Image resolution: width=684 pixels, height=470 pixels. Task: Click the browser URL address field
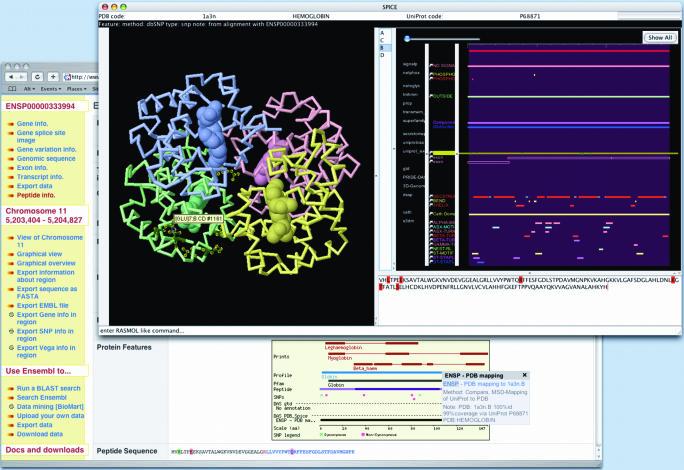[81, 77]
